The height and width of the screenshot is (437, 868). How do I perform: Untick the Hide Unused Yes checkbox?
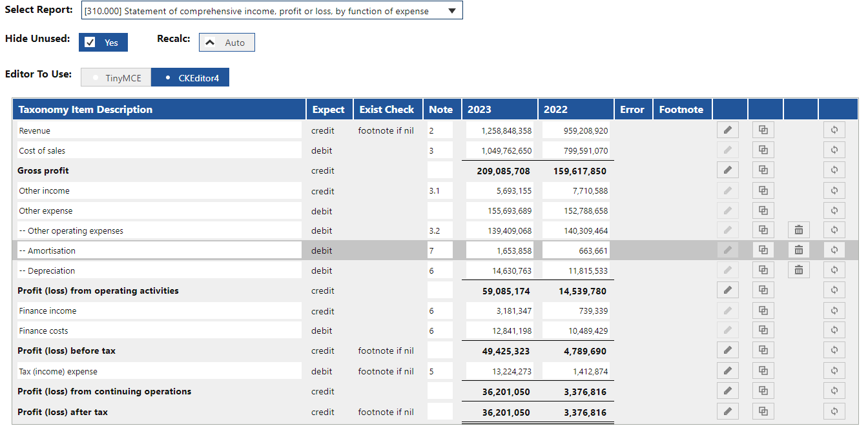(x=90, y=43)
